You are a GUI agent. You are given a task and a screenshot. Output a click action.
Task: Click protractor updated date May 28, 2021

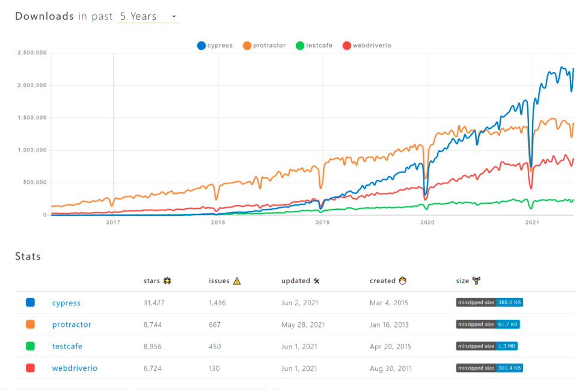[303, 324]
